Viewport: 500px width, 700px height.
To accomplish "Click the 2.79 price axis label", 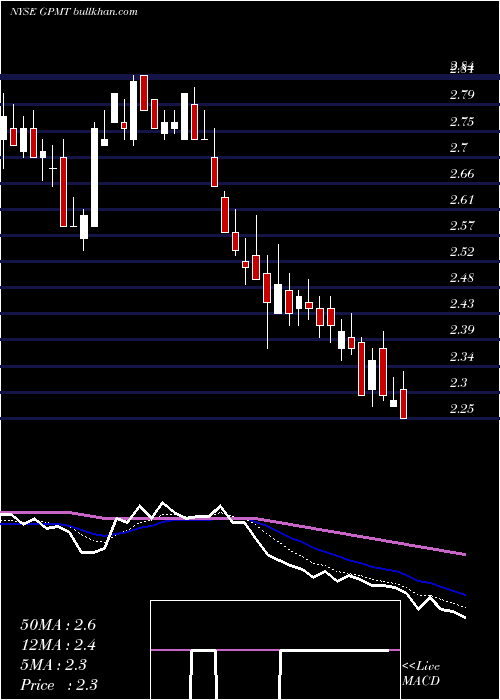I will (x=462, y=95).
